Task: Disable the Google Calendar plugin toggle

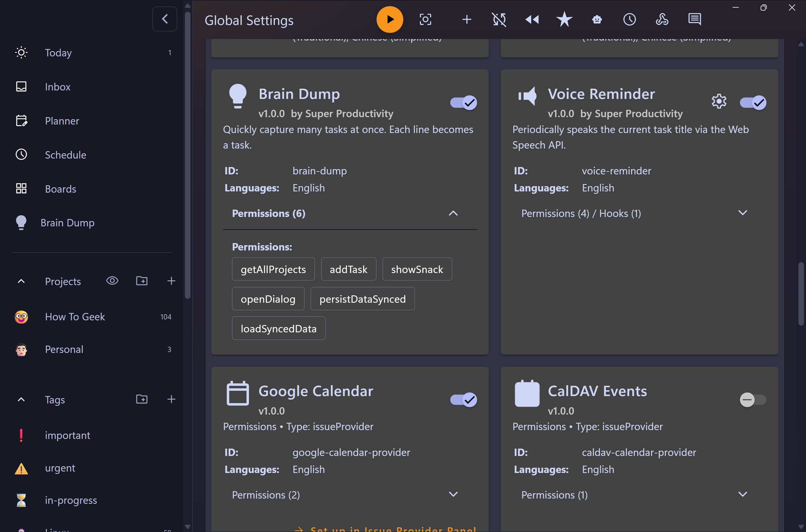Action: click(x=463, y=400)
